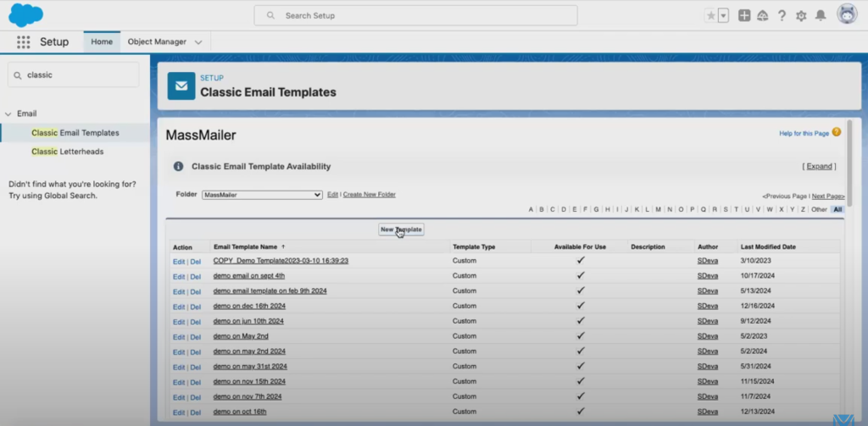
Task: Filter templates by Other
Action: [820, 210]
